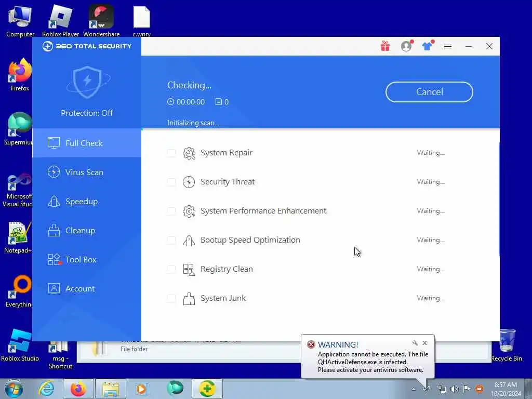Tick System Performance Enhancement checkbox
The width and height of the screenshot is (532, 399).
[x=171, y=211]
